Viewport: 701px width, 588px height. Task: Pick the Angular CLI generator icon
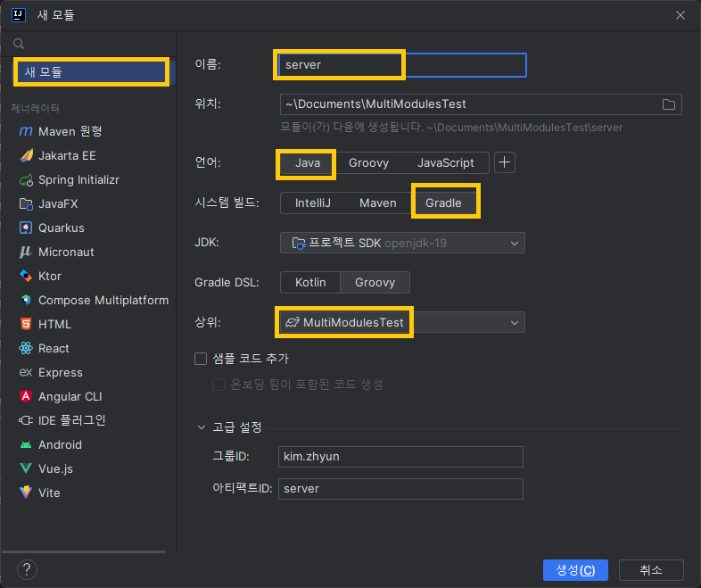pyautogui.click(x=26, y=396)
